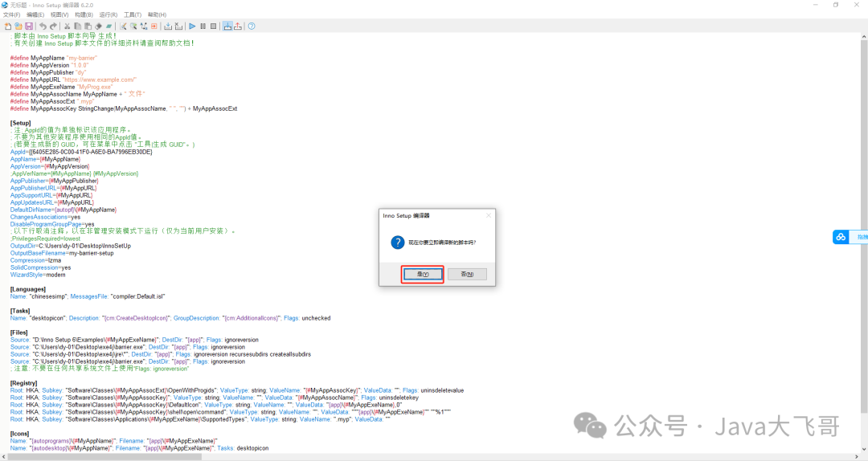Image resolution: width=868 pixels, height=461 pixels.
Task: Click the Target Uninstall icon
Action: 237,26
